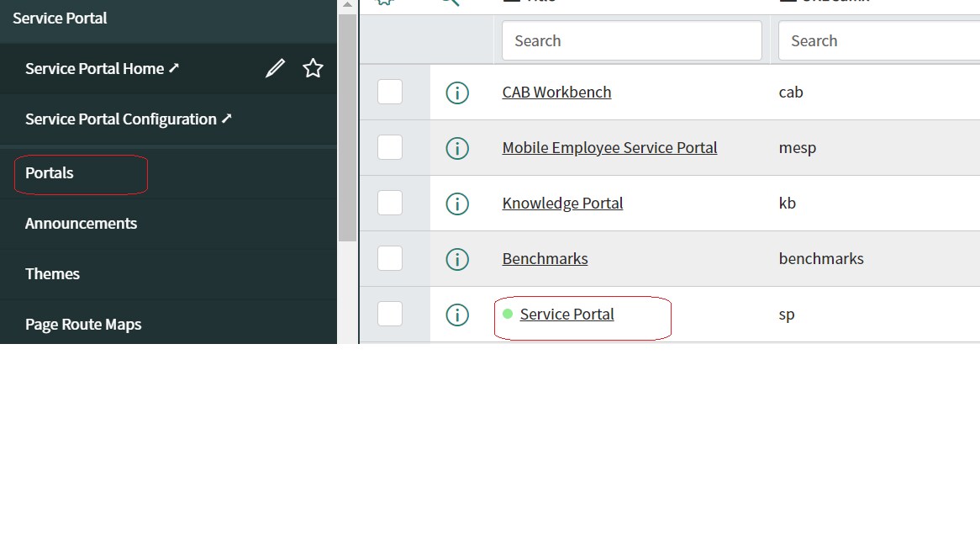This screenshot has height=545, width=980.
Task: Select the 'mesp' URL suffix cell
Action: pyautogui.click(x=798, y=148)
